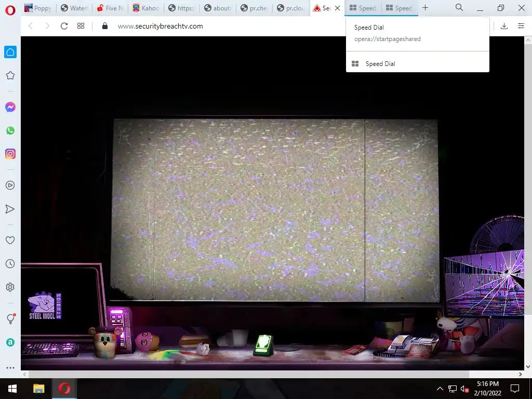The image size is (532, 399).
Task: Open Speed Dial grid button in toolbar
Action: click(x=81, y=26)
